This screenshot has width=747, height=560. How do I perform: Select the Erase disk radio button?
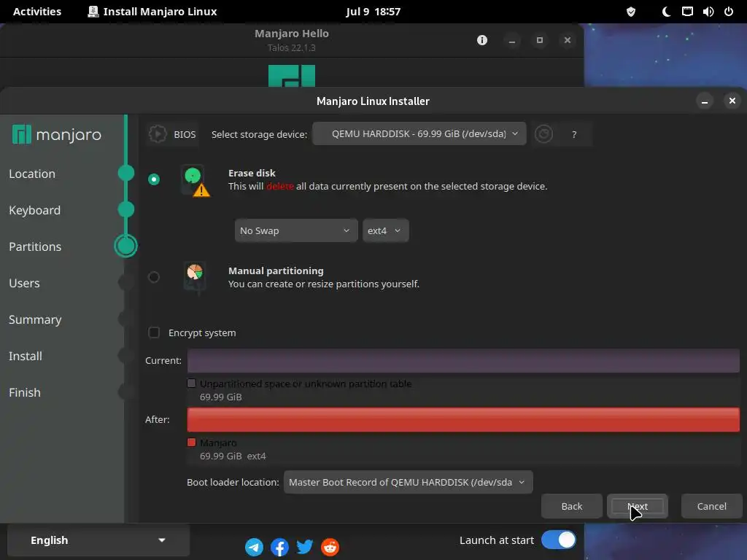point(154,179)
